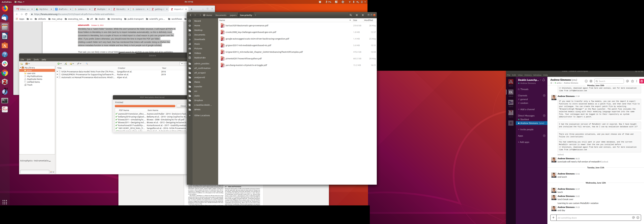Collapse the My Library tree in Zotero
Image resolution: width=644 pixels, height=224 pixels.
[21, 68]
